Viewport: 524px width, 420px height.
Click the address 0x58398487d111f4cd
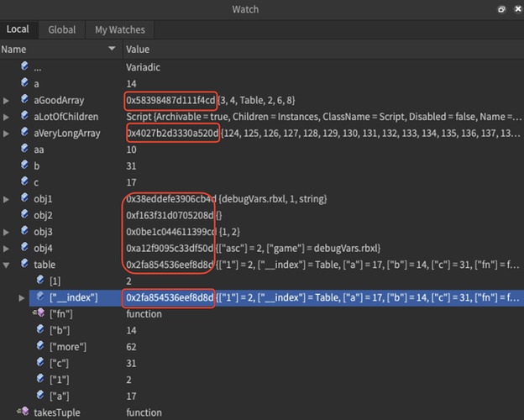(x=170, y=100)
